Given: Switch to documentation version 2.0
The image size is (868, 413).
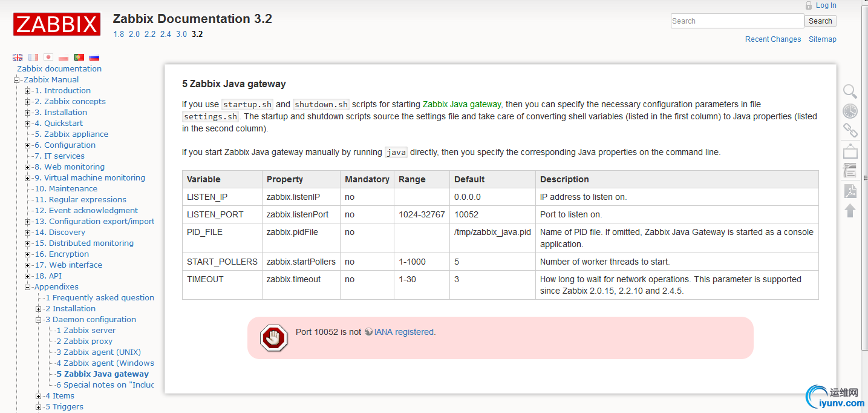Looking at the screenshot, I should [x=134, y=34].
